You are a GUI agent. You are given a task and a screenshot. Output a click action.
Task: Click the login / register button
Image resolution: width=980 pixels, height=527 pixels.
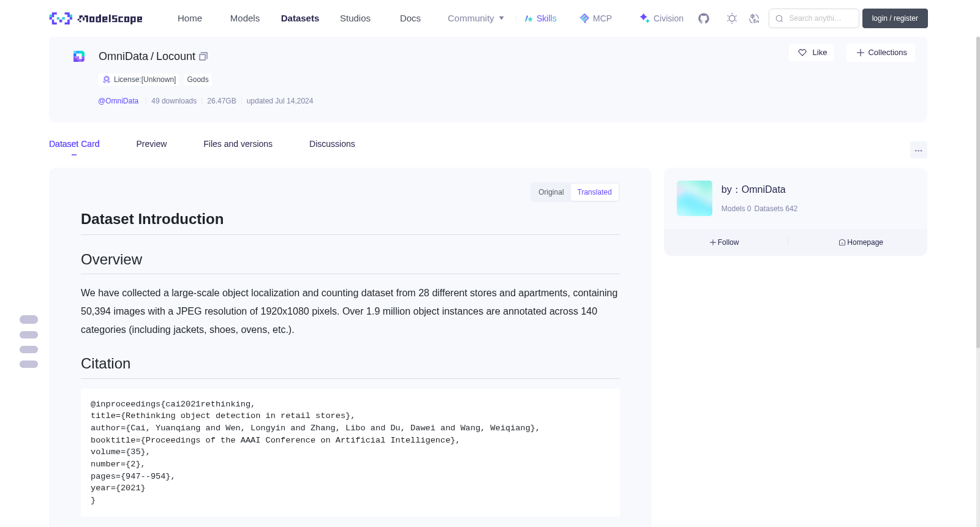click(x=895, y=18)
